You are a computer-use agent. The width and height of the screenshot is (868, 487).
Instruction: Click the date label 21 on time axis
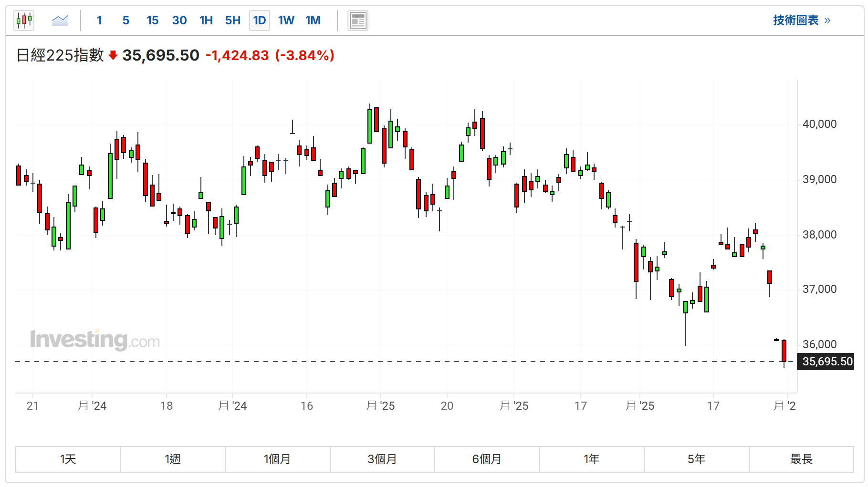[x=32, y=406]
